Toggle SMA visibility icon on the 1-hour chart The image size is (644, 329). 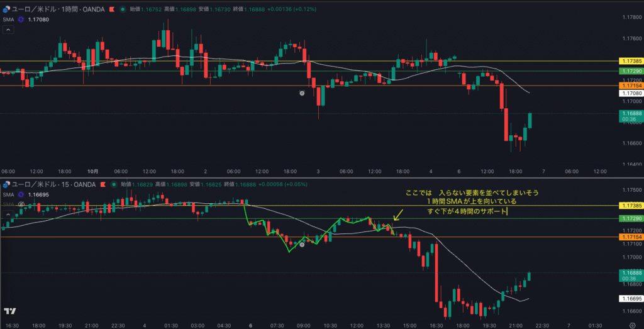21,20
